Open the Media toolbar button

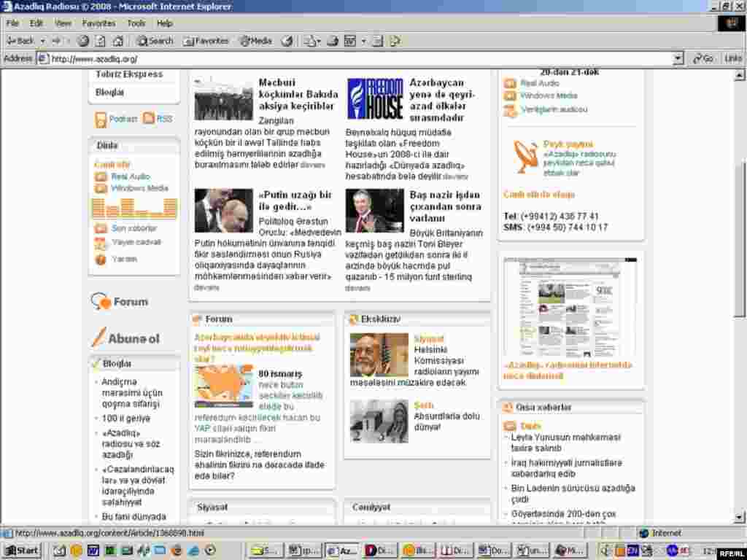pyautogui.click(x=255, y=41)
